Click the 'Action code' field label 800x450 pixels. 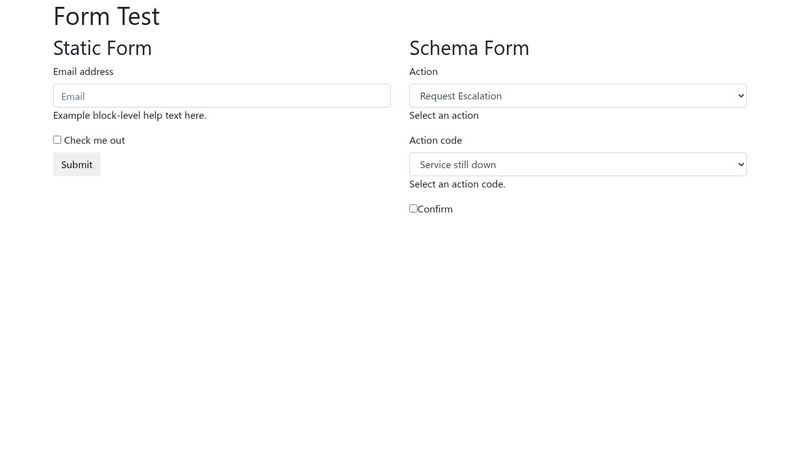point(435,141)
